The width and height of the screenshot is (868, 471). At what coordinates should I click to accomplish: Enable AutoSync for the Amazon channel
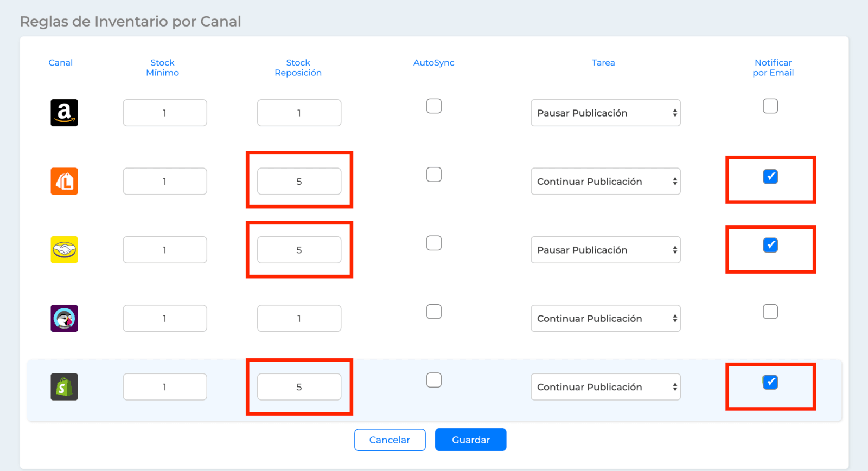point(434,106)
